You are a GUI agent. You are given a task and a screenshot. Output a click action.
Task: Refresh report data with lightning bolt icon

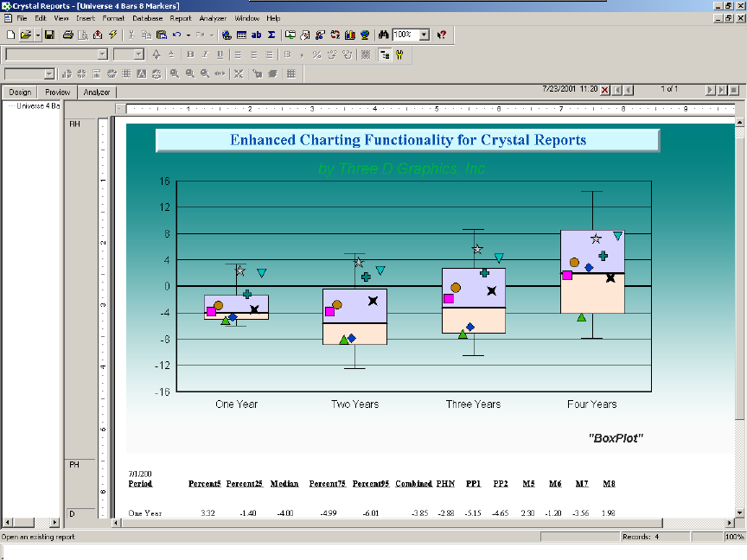pos(113,35)
